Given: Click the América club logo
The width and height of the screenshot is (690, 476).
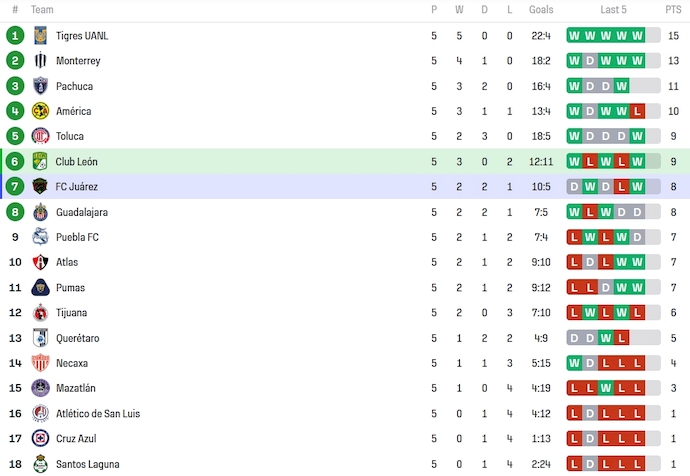Looking at the screenshot, I should pyautogui.click(x=41, y=111).
